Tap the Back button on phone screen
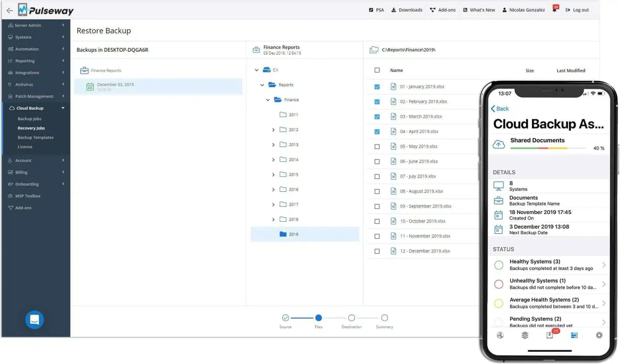Screen dimensions: 620x364 [499, 109]
